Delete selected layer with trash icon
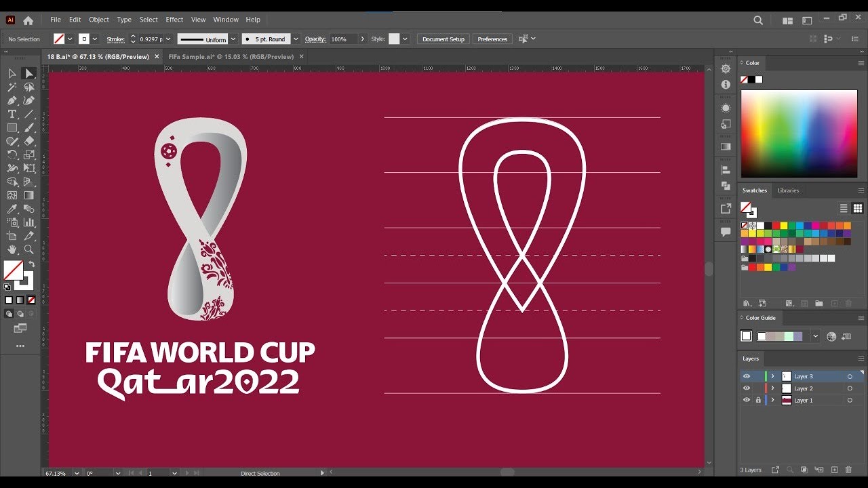 coord(849,470)
